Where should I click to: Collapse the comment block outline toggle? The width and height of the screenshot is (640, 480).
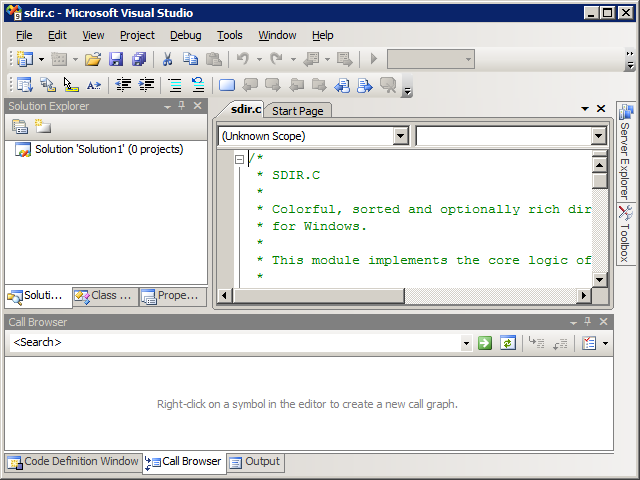coord(240,159)
